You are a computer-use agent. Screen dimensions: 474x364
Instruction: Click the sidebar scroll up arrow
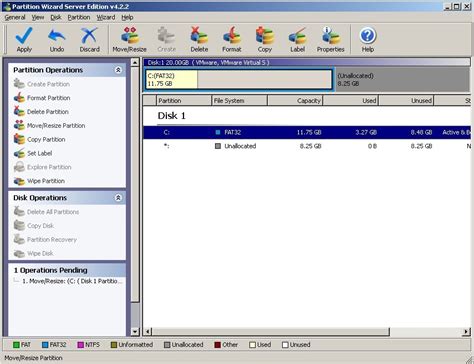pos(135,62)
